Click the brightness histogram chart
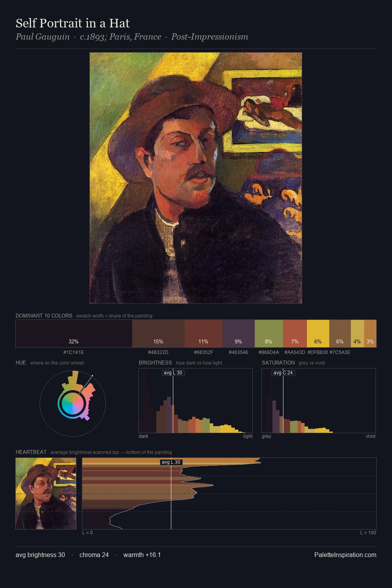The width and height of the screenshot is (392, 588). pos(196,401)
